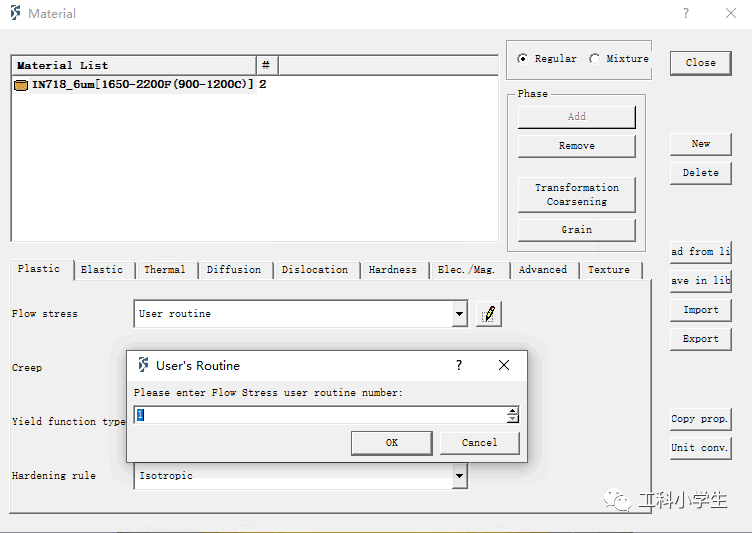The image size is (752, 533).
Task: Click the # column header
Action: [266, 65]
